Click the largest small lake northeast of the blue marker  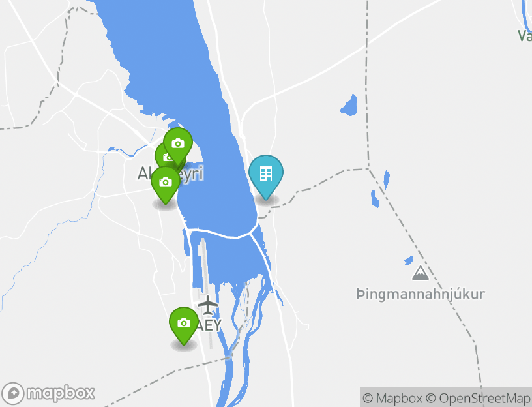coord(349,106)
